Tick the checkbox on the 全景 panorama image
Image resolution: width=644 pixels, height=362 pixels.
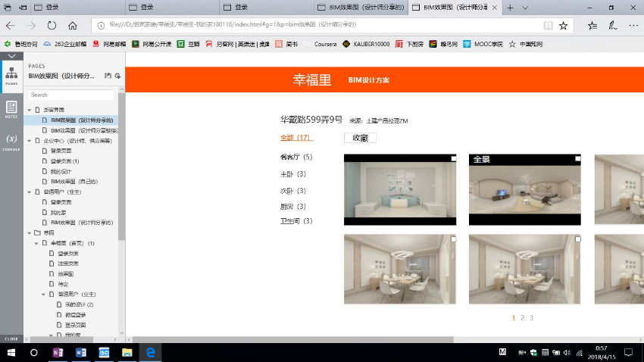click(577, 158)
